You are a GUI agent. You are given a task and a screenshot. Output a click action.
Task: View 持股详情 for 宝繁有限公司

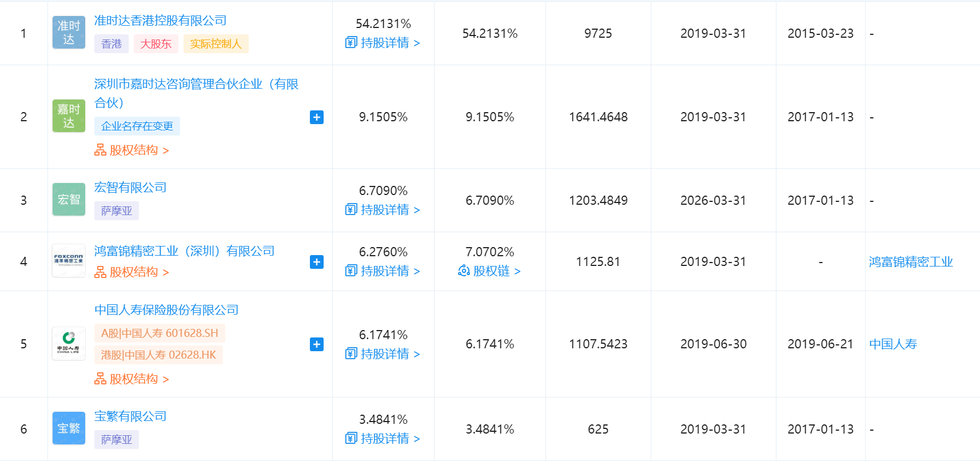pyautogui.click(x=383, y=439)
